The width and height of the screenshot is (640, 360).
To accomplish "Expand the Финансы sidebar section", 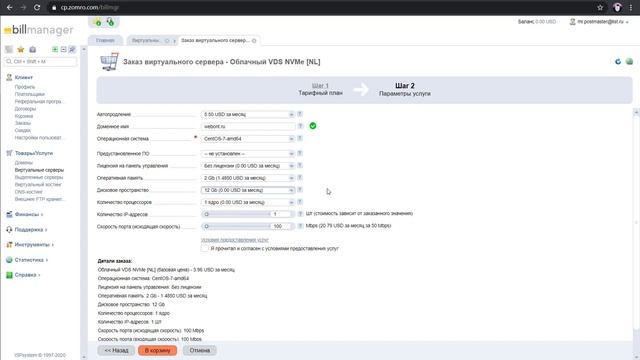I will click(x=27, y=214).
